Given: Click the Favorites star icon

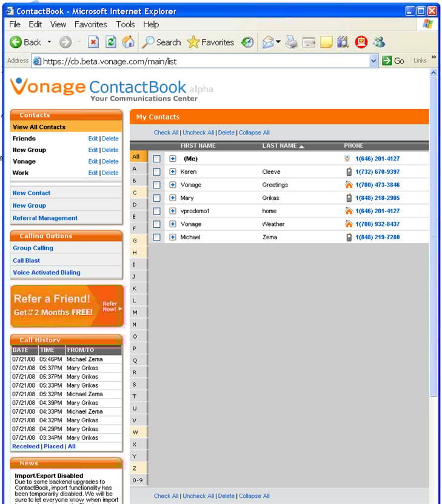Looking at the screenshot, I should click(x=193, y=42).
